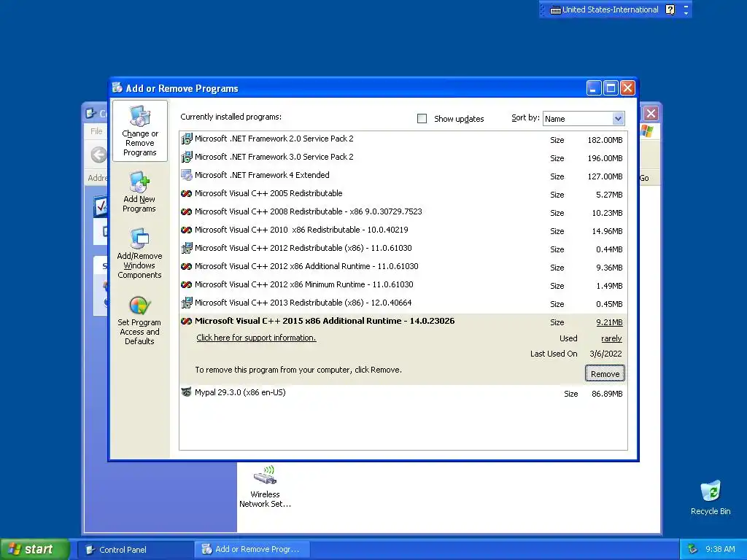This screenshot has width=747, height=560.
Task: Click Visual C++ 2013 Redistributable icon
Action: [187, 303]
